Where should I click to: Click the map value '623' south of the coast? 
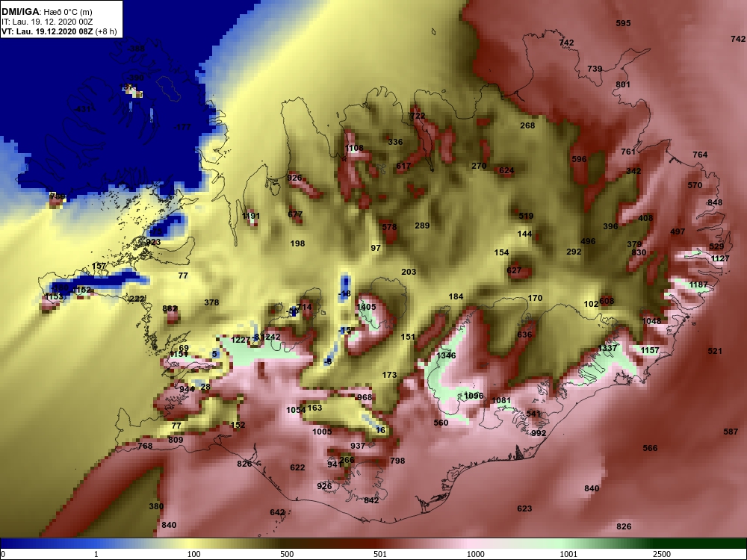click(x=524, y=508)
